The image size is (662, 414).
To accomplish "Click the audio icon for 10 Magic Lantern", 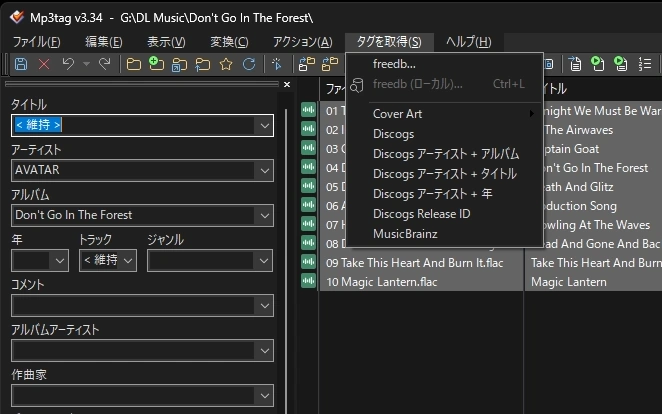I will 309,281.
